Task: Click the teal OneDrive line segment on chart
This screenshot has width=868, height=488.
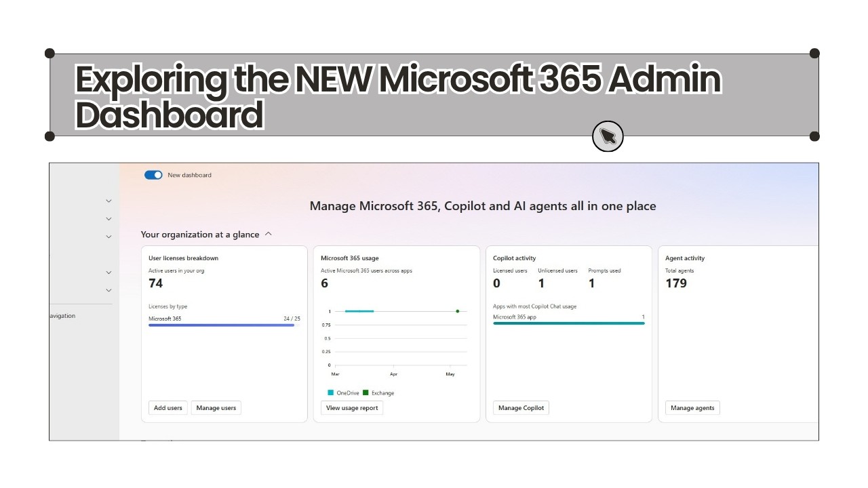Action: 359,311
